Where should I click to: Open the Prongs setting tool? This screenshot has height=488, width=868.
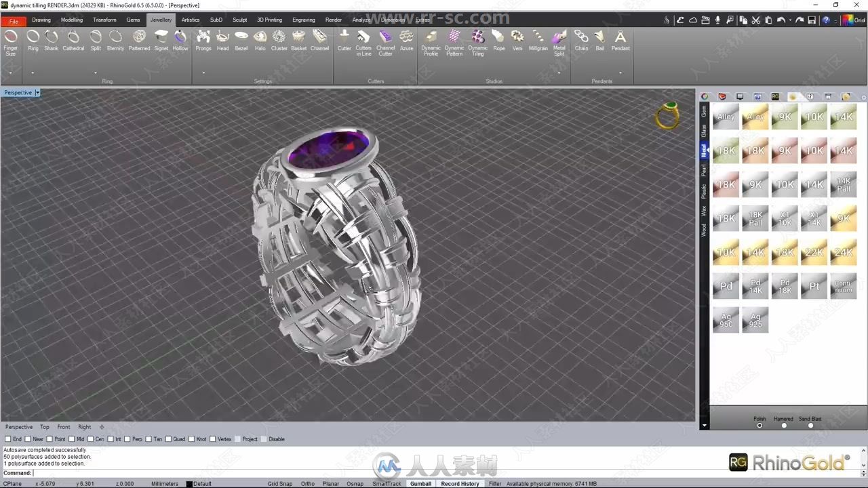pyautogui.click(x=203, y=41)
